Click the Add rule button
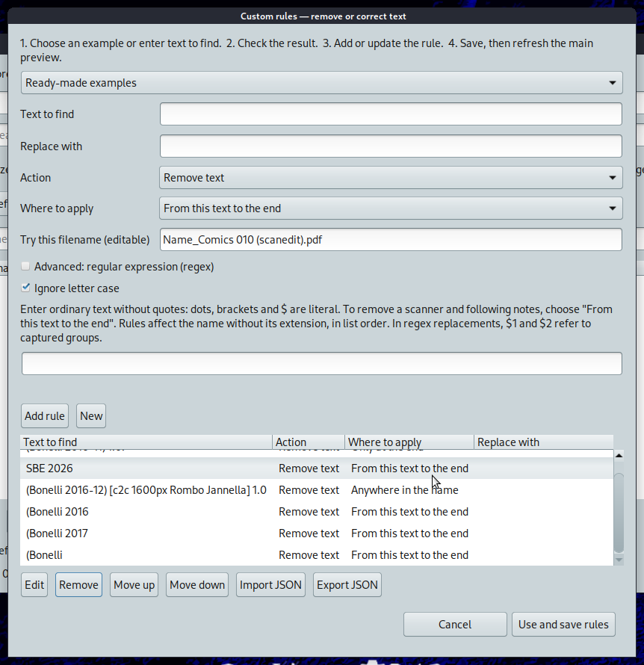This screenshot has height=665, width=644. pos(45,416)
